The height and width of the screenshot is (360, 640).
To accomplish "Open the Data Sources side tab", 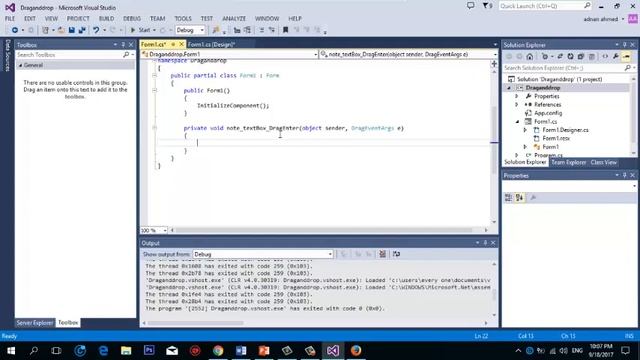I will (x=7, y=56).
